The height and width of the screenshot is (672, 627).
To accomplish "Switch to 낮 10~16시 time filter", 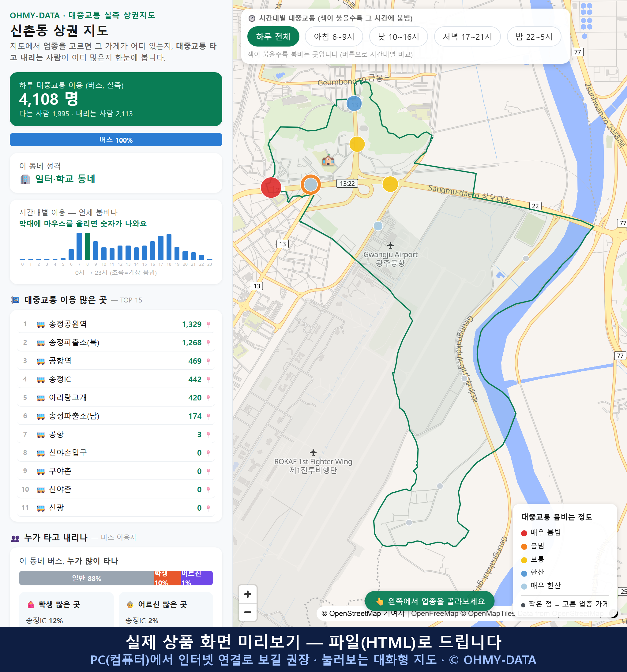I will pos(398,36).
